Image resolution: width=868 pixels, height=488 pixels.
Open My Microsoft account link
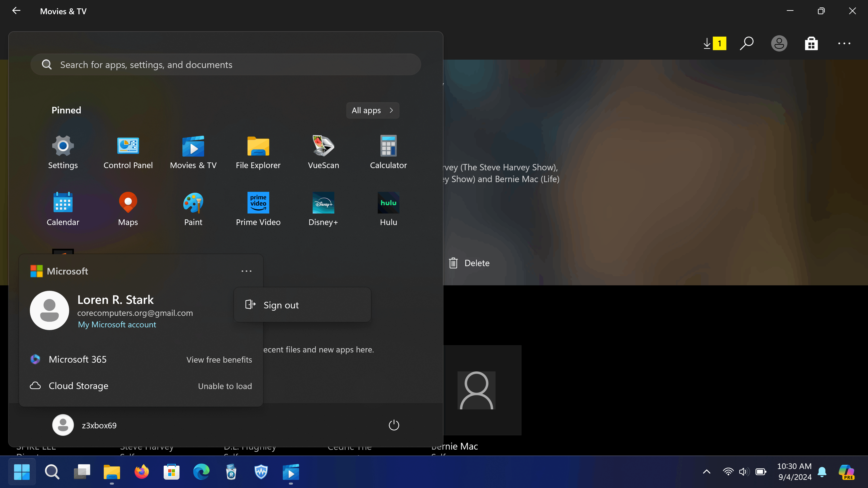(x=117, y=325)
